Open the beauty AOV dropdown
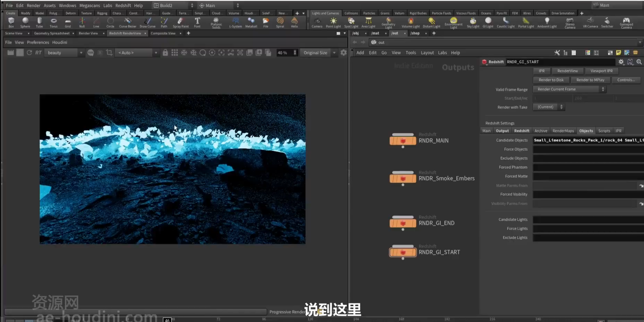 click(64, 53)
